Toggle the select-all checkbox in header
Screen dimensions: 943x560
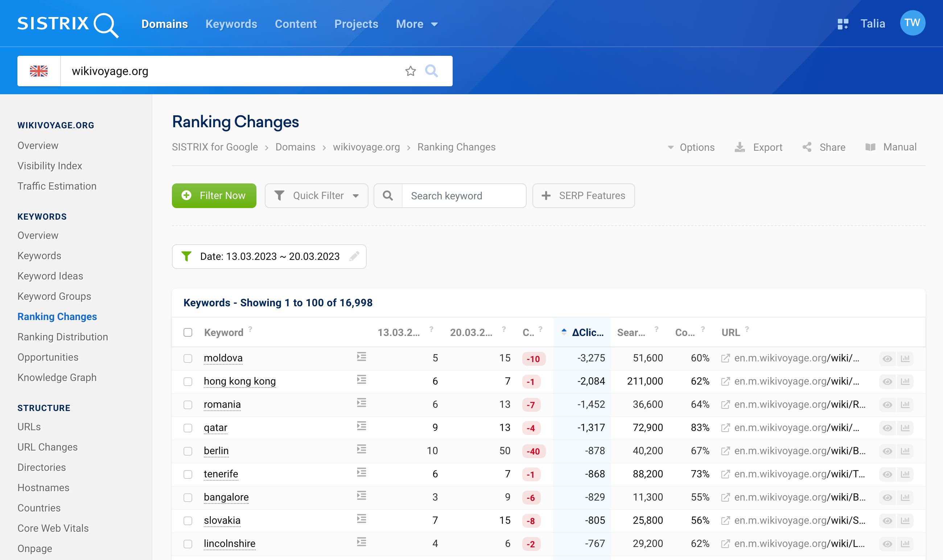pyautogui.click(x=188, y=332)
